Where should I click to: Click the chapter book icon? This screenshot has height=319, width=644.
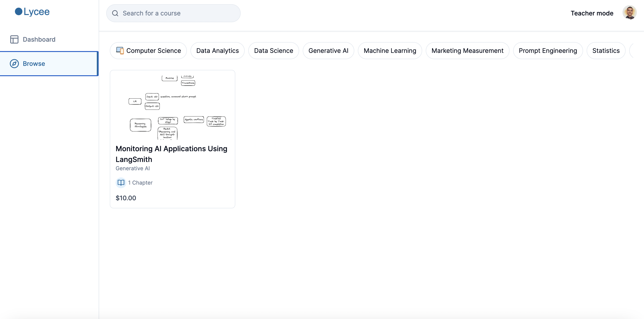[x=121, y=183]
